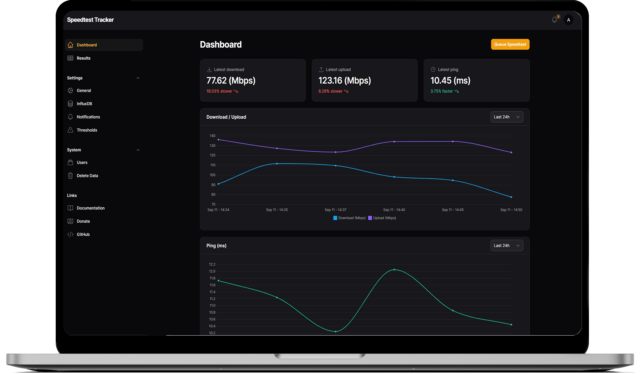Viewport: 640px width, 374px height.
Task: Click the Thresholds warning triangle icon
Action: (70, 130)
